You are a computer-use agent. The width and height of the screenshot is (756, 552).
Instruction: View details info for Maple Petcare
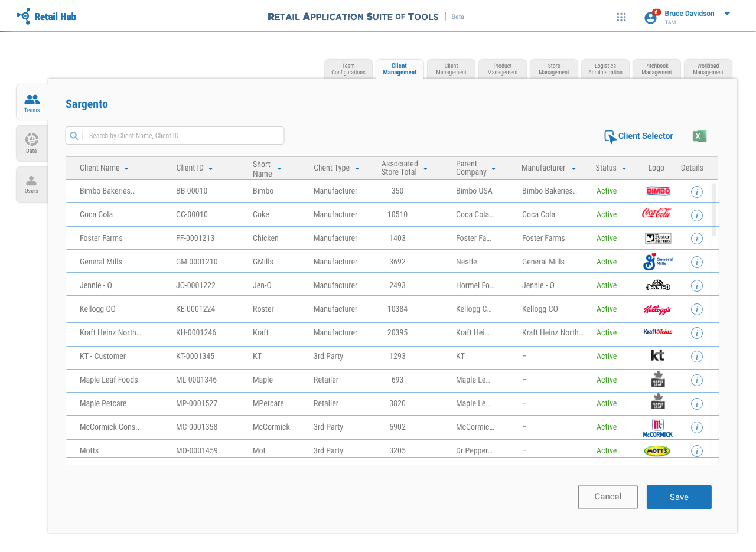point(697,404)
